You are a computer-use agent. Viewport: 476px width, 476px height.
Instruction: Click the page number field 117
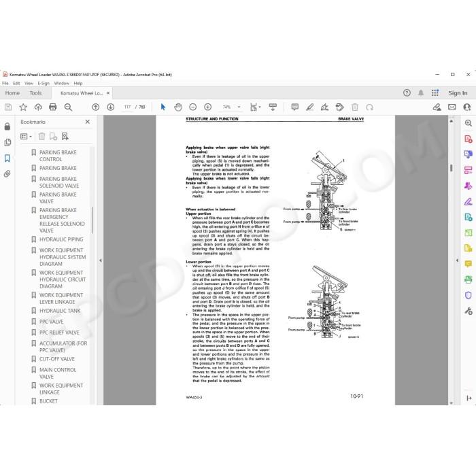pyautogui.click(x=127, y=107)
